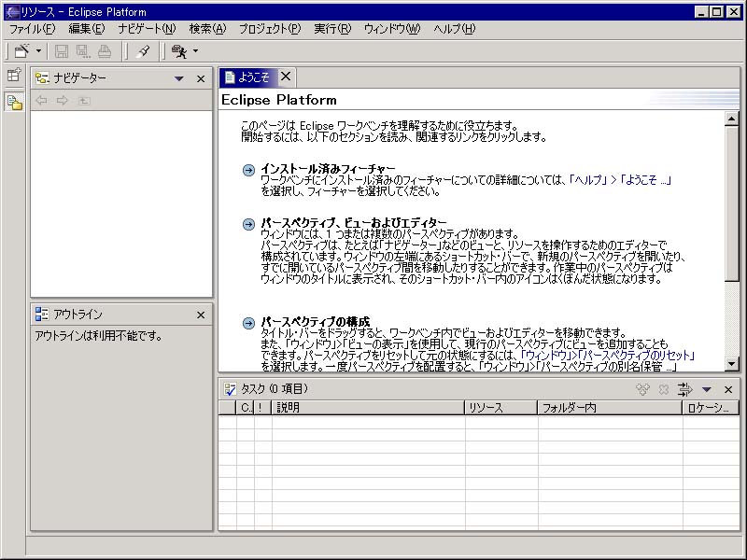Viewport: 747px width, 560px height.
Task: Click the Delete task icon in Tasks view
Action: pos(664,389)
